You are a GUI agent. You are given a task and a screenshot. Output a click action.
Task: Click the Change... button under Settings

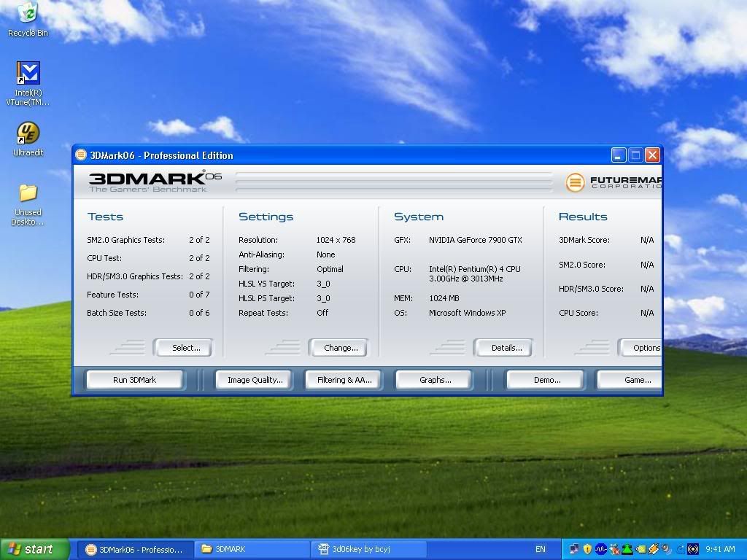pos(341,348)
